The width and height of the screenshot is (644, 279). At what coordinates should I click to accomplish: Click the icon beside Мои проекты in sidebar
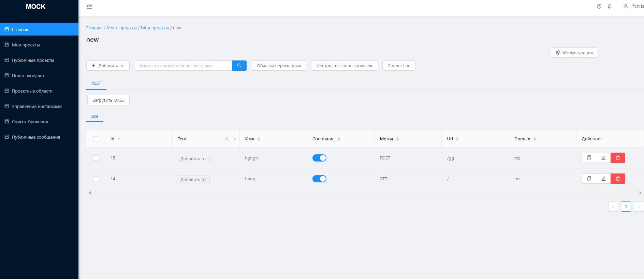[x=6, y=45]
